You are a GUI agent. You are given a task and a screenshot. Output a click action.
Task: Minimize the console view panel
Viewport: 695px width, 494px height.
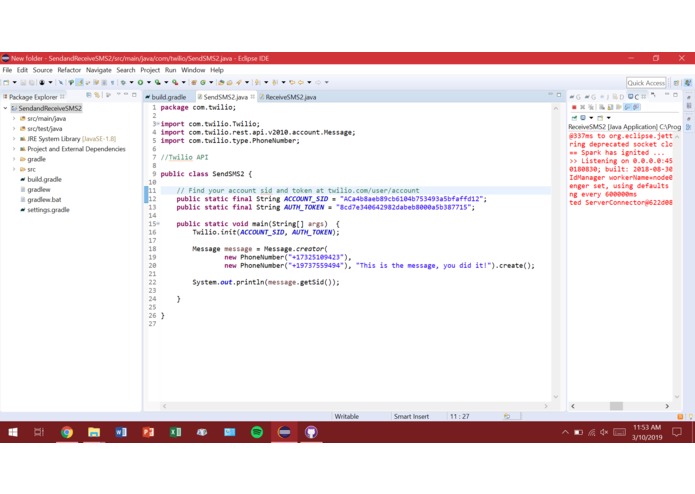tap(667, 94)
